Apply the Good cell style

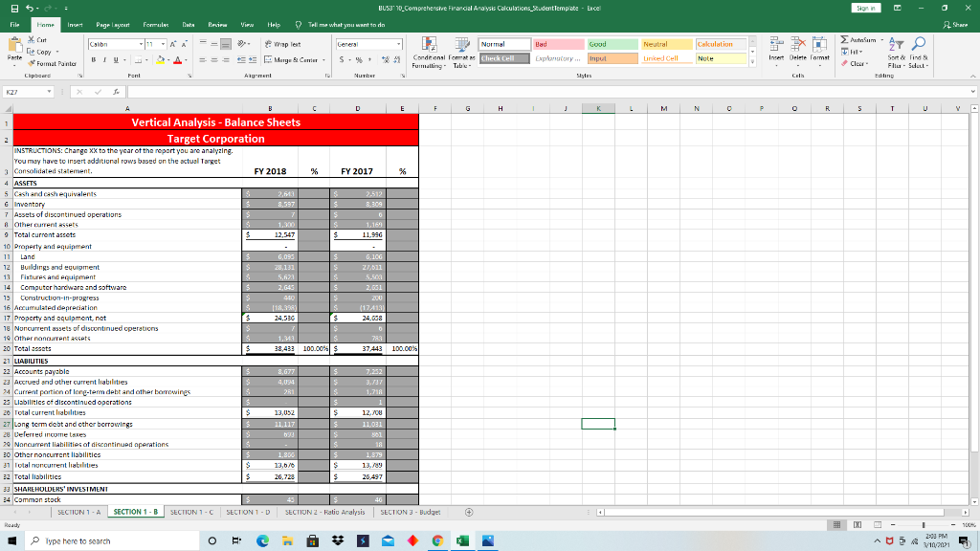pyautogui.click(x=612, y=44)
